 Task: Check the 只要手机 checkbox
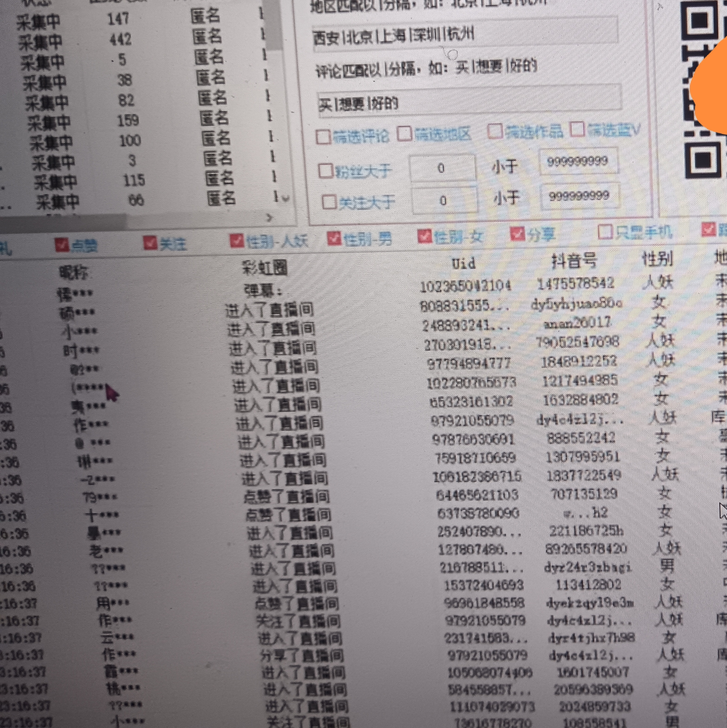point(605,232)
